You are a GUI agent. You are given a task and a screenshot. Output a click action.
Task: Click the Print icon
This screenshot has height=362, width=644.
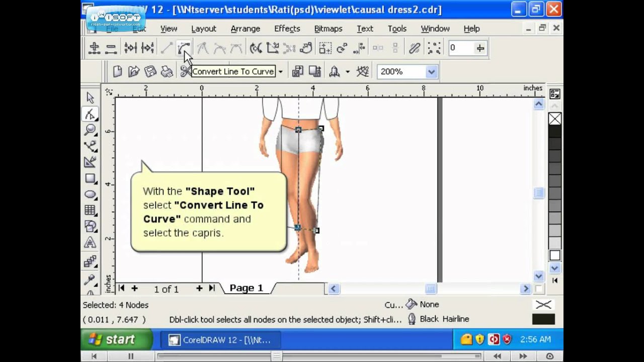click(167, 71)
